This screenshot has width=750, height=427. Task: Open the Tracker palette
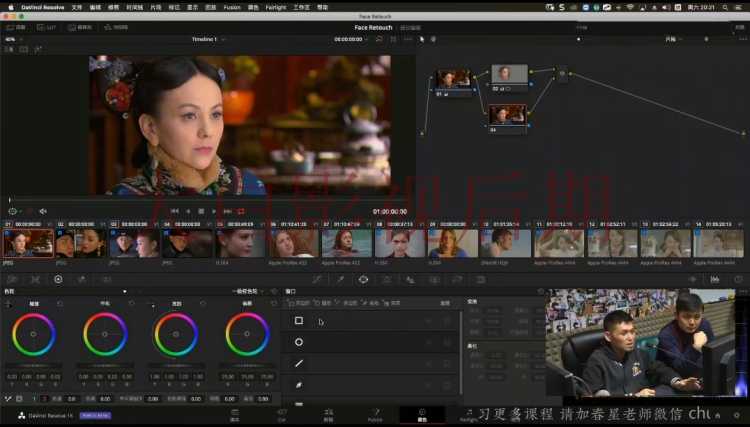coord(387,279)
